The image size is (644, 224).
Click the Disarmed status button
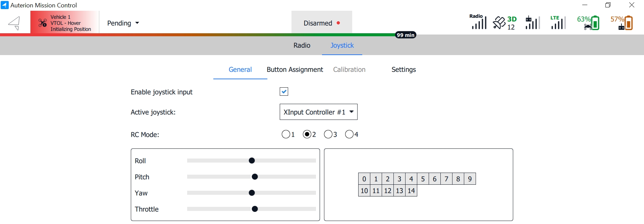pyautogui.click(x=321, y=23)
